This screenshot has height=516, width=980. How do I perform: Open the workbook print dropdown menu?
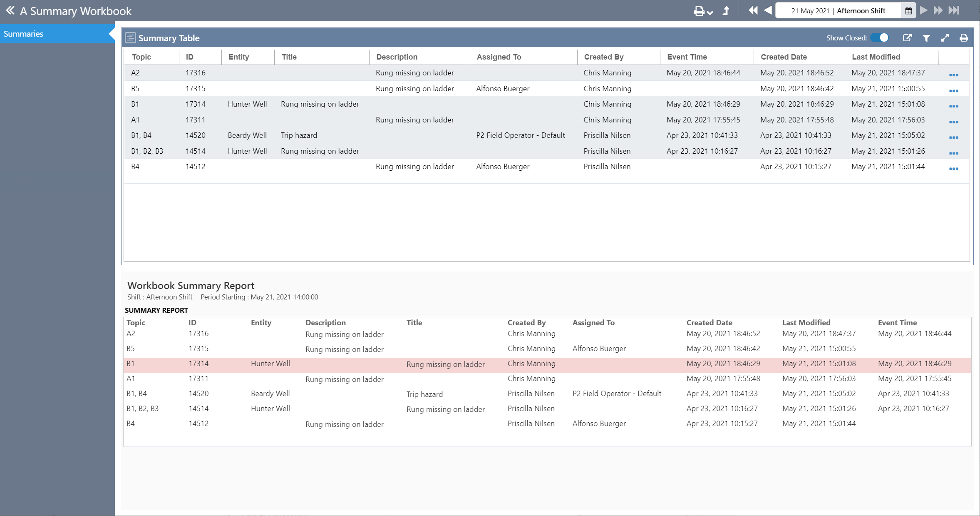(703, 11)
